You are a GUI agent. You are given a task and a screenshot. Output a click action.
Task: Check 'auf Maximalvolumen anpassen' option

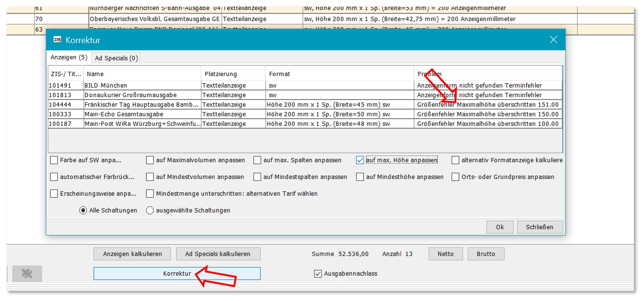click(x=150, y=160)
